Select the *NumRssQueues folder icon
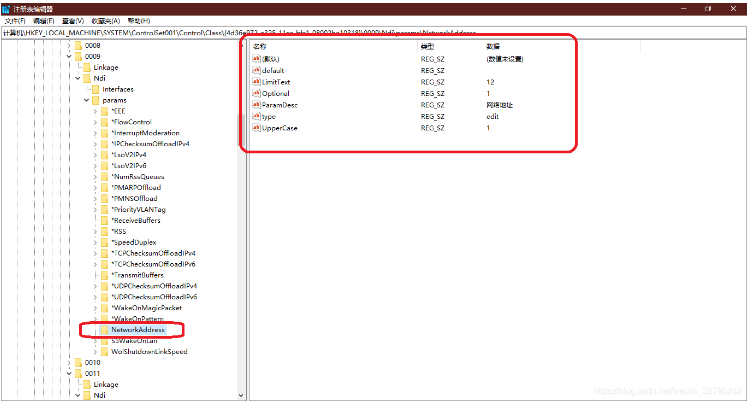The image size is (750, 404). pos(104,177)
